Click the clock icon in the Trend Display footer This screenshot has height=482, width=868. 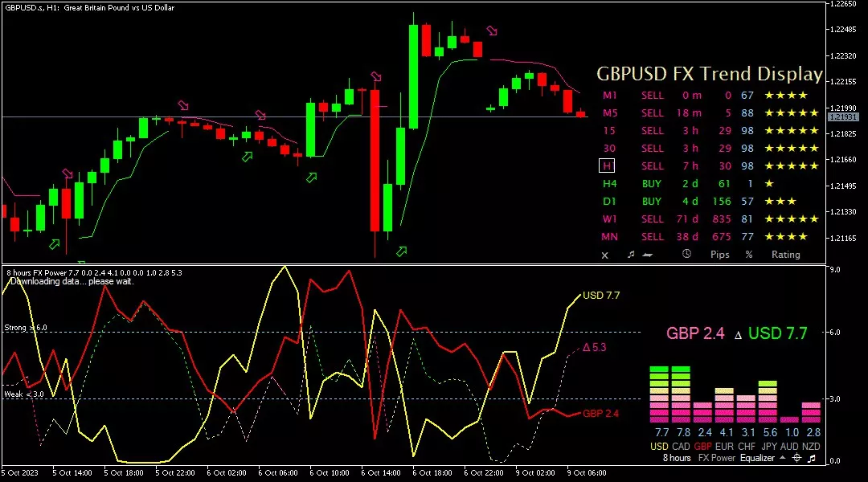[686, 255]
